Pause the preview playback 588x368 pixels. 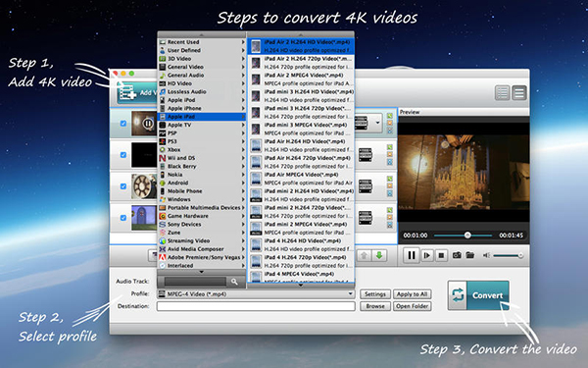tap(412, 255)
